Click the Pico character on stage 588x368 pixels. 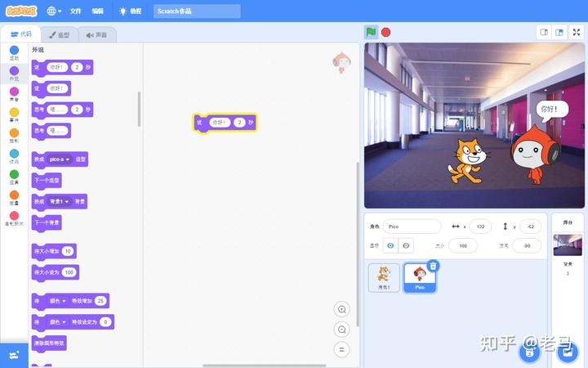pos(535,155)
